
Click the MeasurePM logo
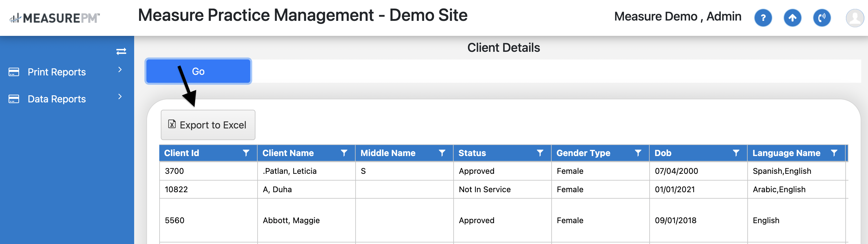pos(55,18)
